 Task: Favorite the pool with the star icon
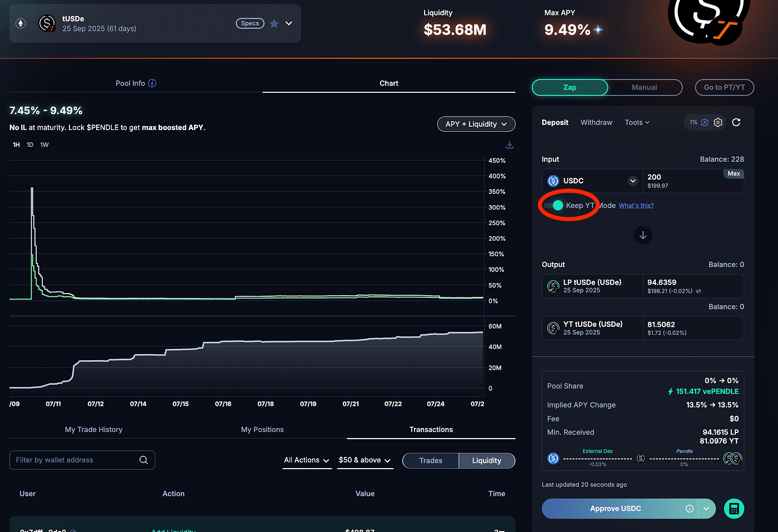tap(274, 23)
